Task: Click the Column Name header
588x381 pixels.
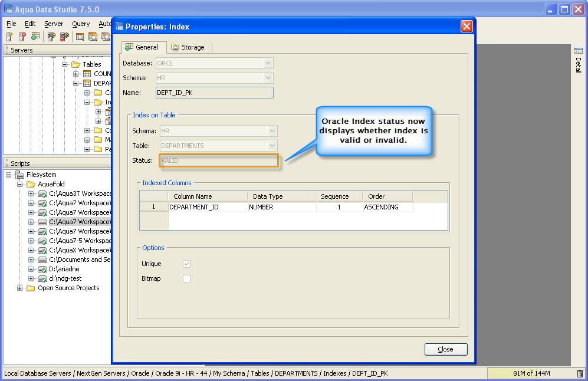Action: pos(208,196)
